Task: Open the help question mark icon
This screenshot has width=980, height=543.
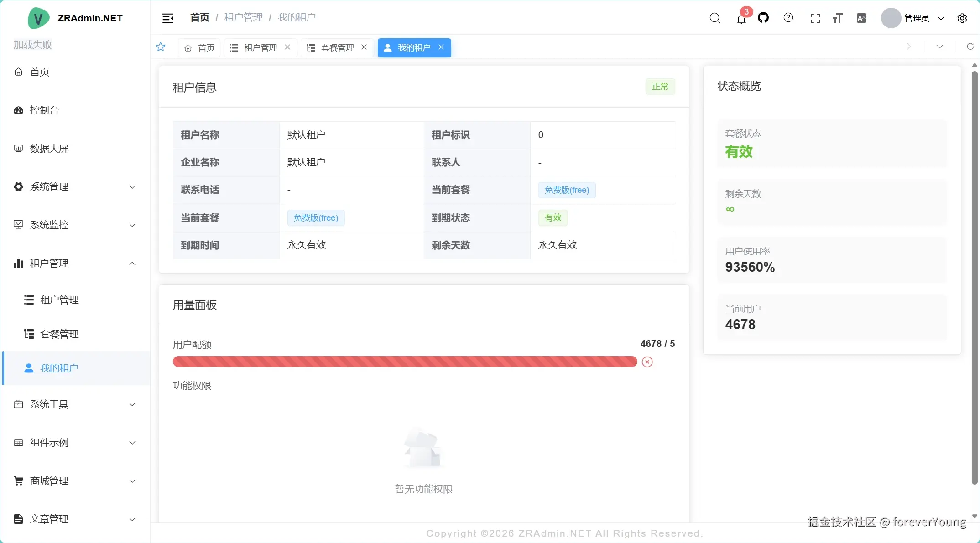Action: click(788, 18)
